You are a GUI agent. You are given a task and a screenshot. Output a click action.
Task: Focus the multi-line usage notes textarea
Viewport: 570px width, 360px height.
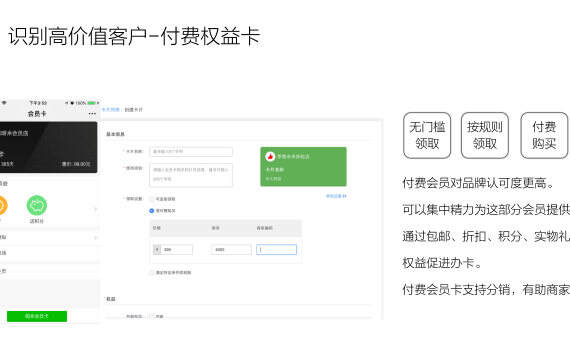[191, 175]
